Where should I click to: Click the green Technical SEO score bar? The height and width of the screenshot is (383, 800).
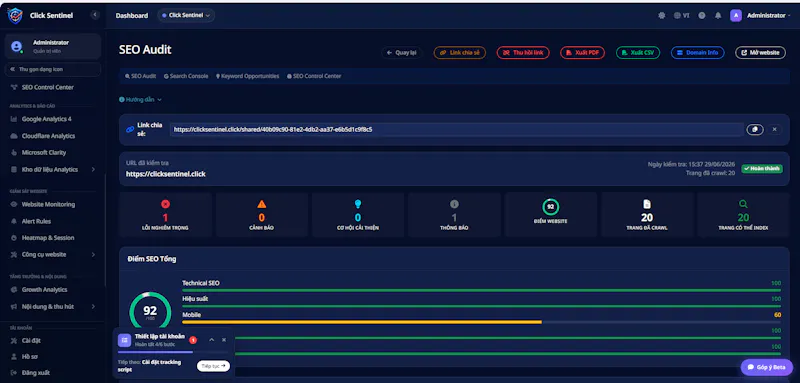click(481, 290)
